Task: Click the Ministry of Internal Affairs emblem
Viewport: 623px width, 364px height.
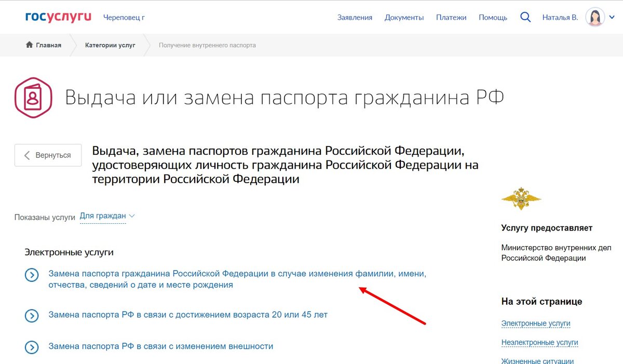Action: 521,198
